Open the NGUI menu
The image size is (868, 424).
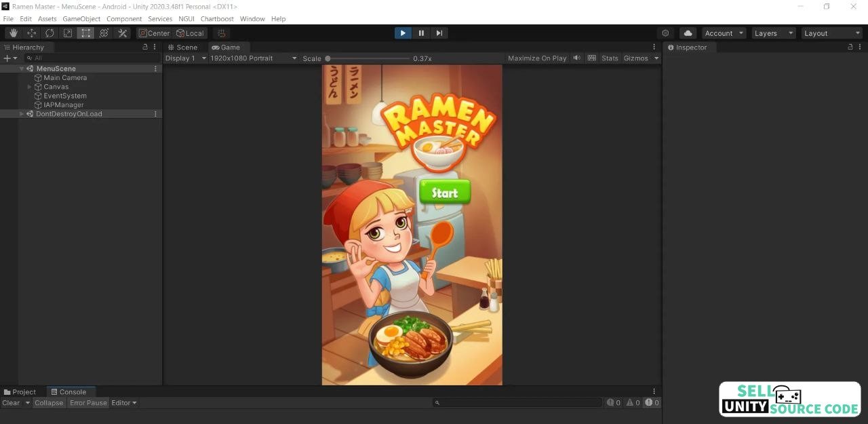(186, 19)
